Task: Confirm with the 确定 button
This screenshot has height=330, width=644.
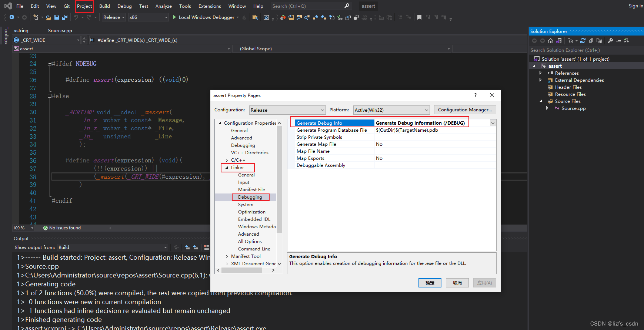Action: (x=430, y=283)
